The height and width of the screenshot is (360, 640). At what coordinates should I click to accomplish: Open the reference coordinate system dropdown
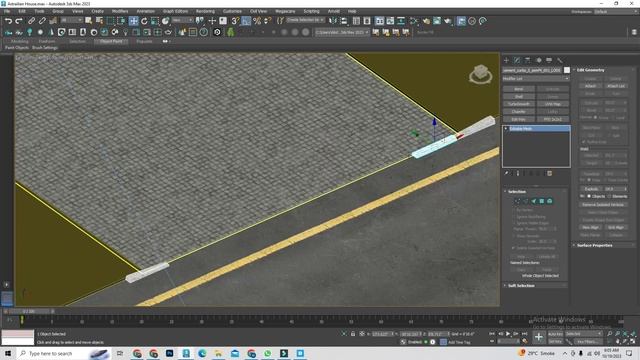(x=182, y=20)
